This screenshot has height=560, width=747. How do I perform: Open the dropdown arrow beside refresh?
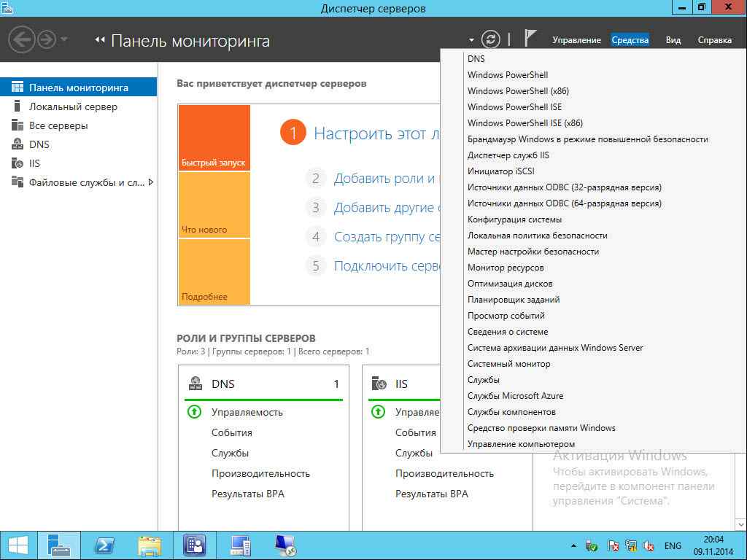pos(472,40)
